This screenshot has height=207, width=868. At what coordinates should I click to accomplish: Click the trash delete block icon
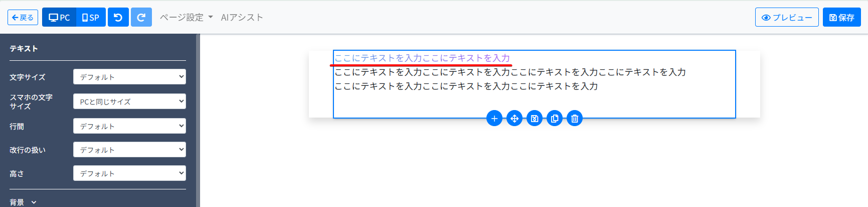[x=575, y=119]
